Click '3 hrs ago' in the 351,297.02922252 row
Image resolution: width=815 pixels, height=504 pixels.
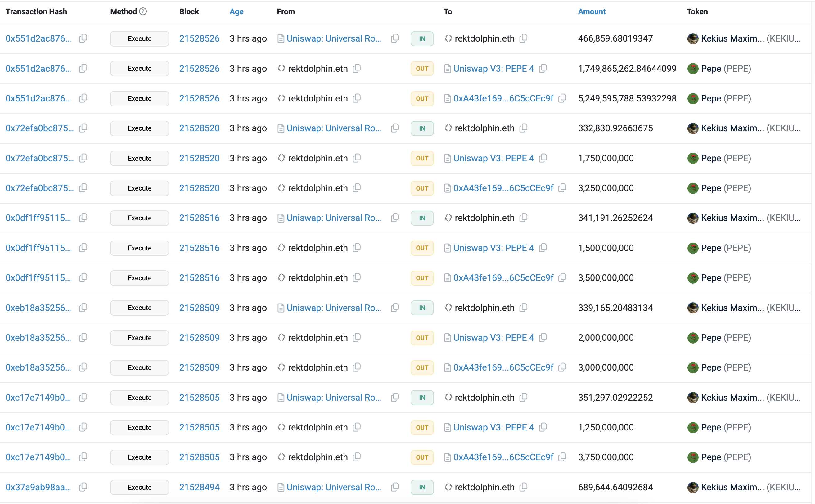click(248, 397)
